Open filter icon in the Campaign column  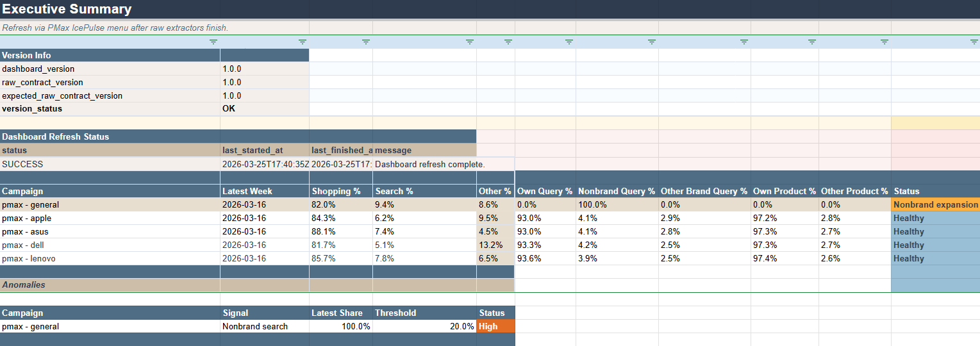(x=213, y=42)
